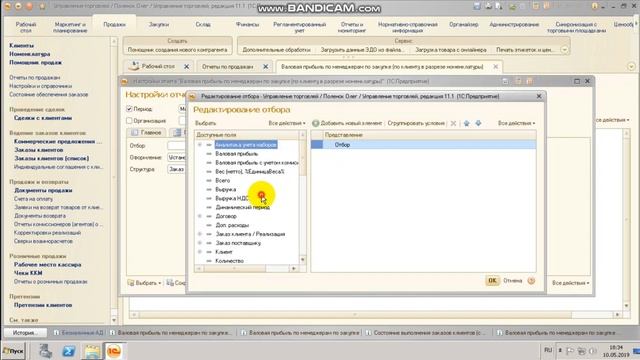Screen dimensions: 640x360
Task: Move filter element up with blue arrow
Action: pos(467,123)
